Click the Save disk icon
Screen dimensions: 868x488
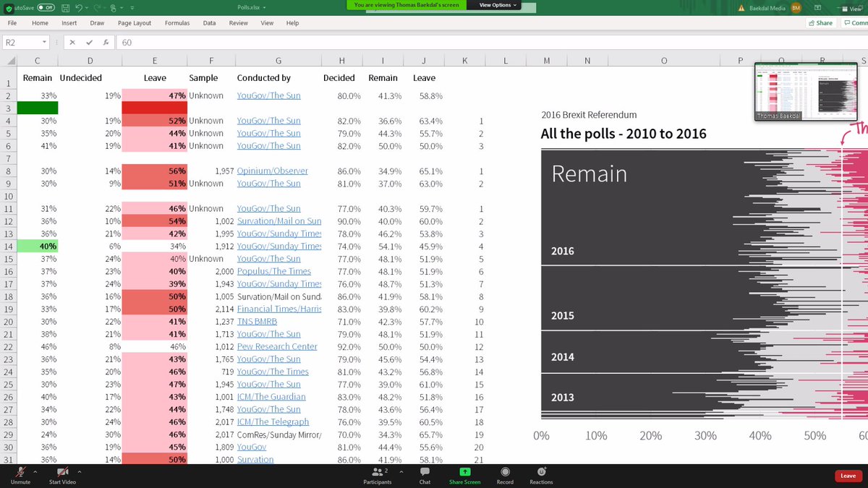click(x=66, y=8)
